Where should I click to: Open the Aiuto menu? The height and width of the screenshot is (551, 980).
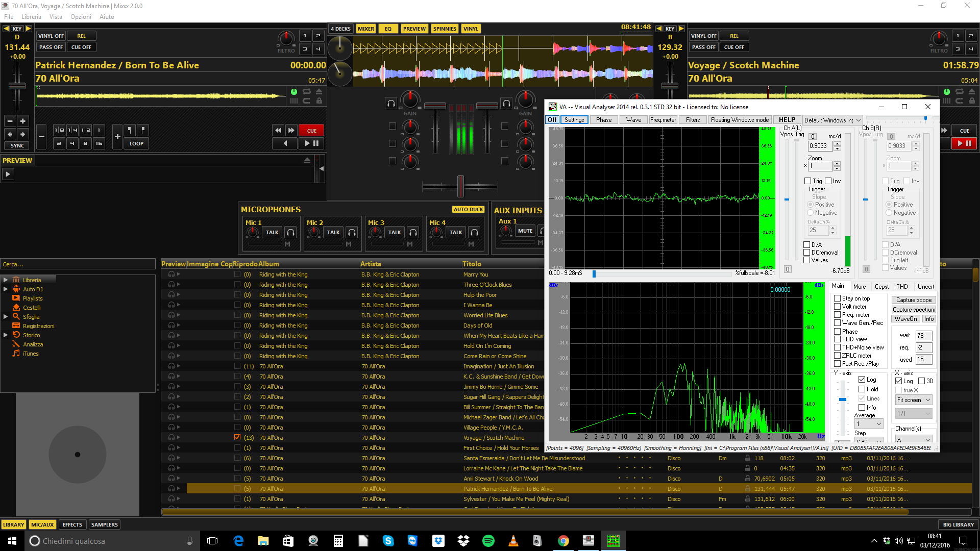(107, 17)
